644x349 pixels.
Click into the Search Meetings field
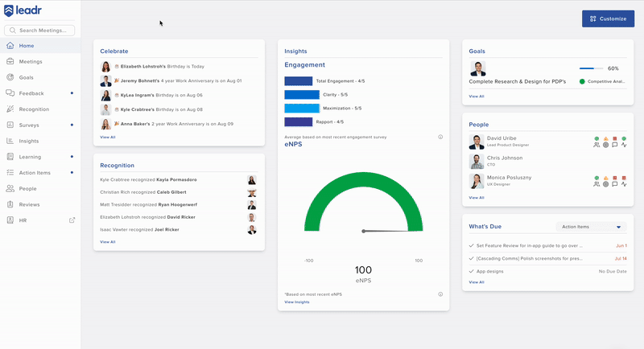[40, 31]
